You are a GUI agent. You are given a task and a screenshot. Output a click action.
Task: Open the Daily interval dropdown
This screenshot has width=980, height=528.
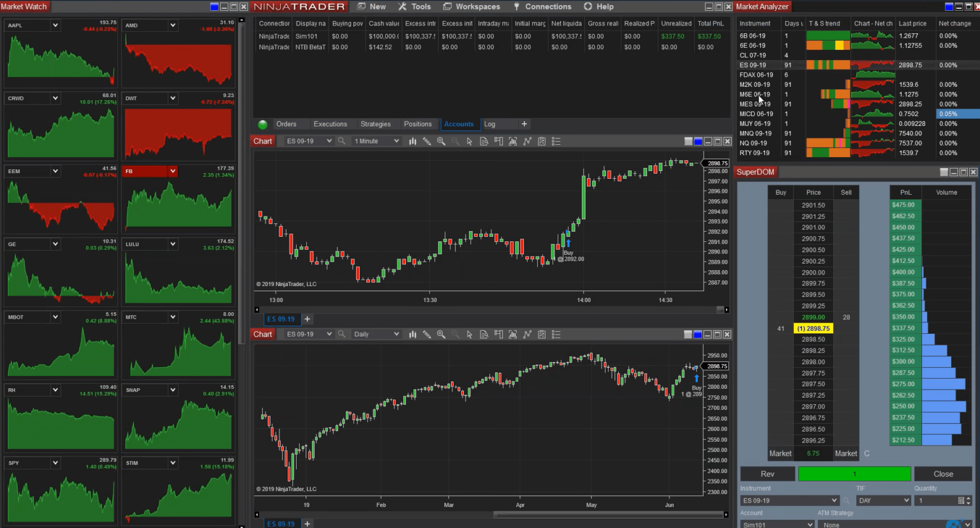tap(376, 334)
